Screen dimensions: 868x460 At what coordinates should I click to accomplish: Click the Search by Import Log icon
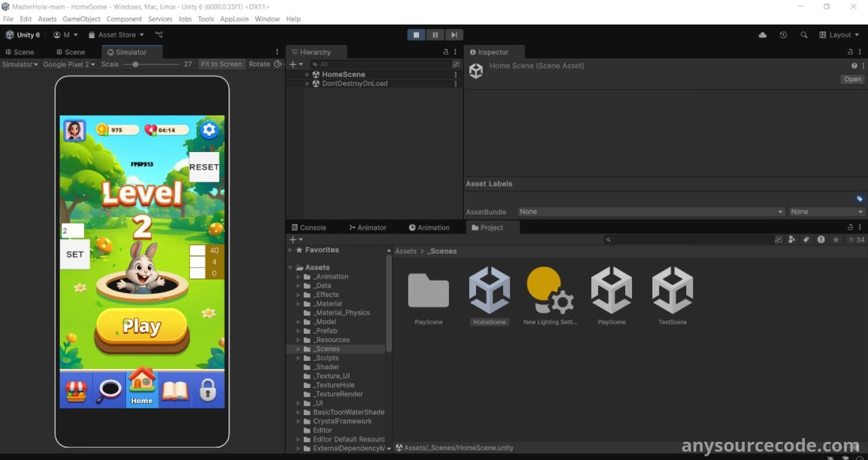point(821,240)
